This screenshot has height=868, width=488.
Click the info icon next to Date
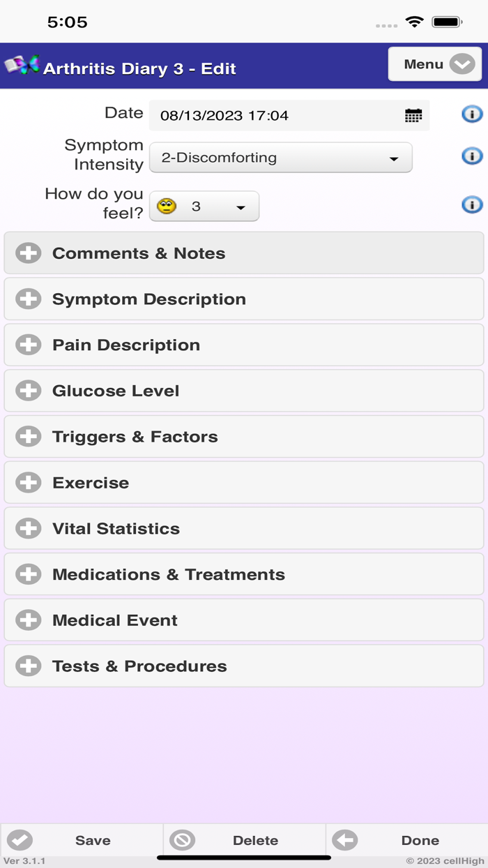pyautogui.click(x=473, y=114)
